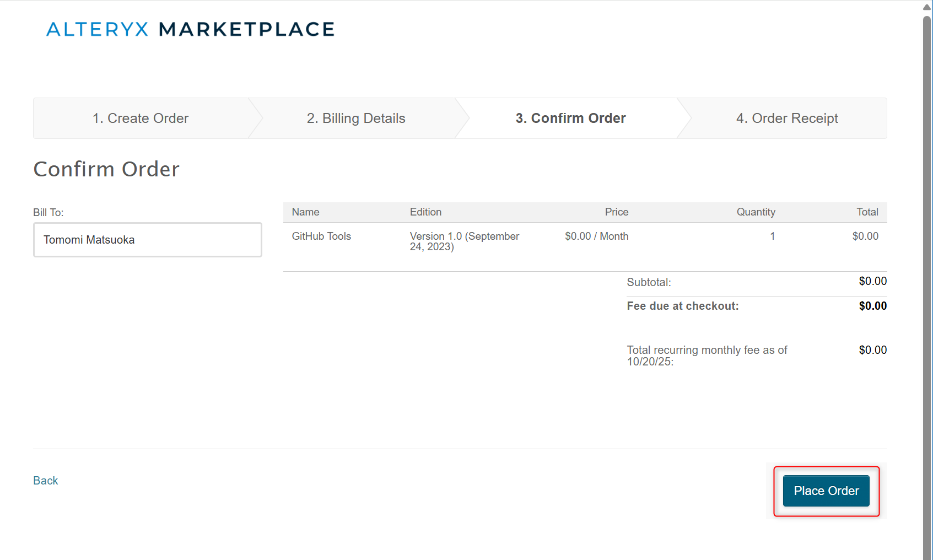Jump to the Order Receipt step

[x=786, y=119]
